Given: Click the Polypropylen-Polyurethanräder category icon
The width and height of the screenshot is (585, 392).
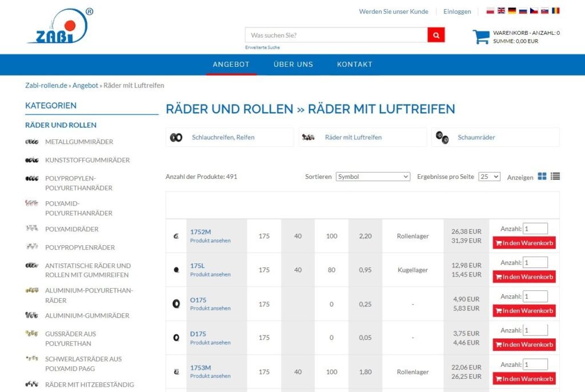Looking at the screenshot, I should (32, 178).
